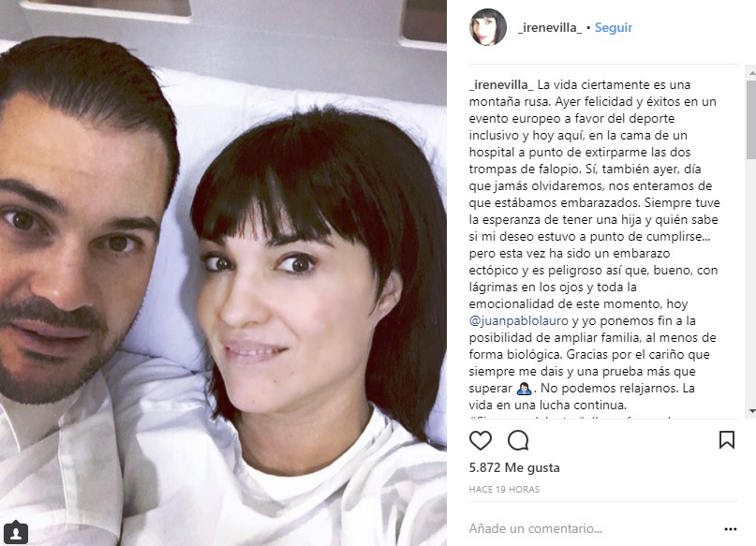The width and height of the screenshot is (756, 546).
Task: Click the caption scrollbar thumb
Action: click(x=751, y=120)
